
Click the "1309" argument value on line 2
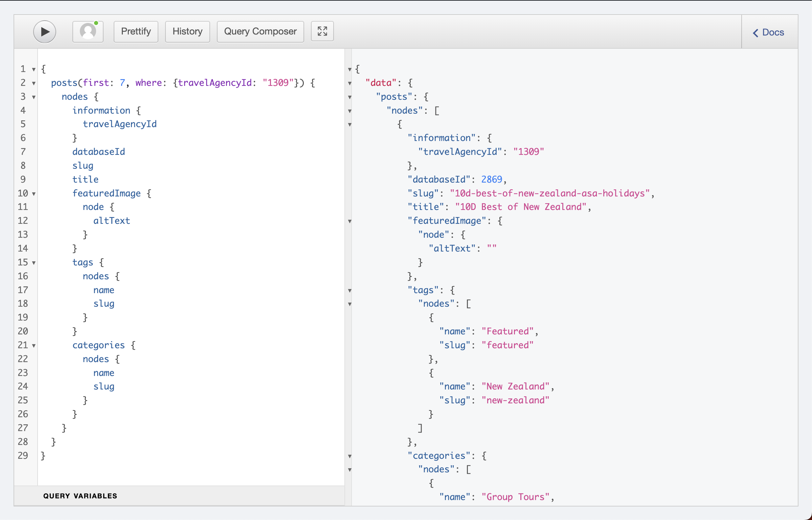(278, 83)
